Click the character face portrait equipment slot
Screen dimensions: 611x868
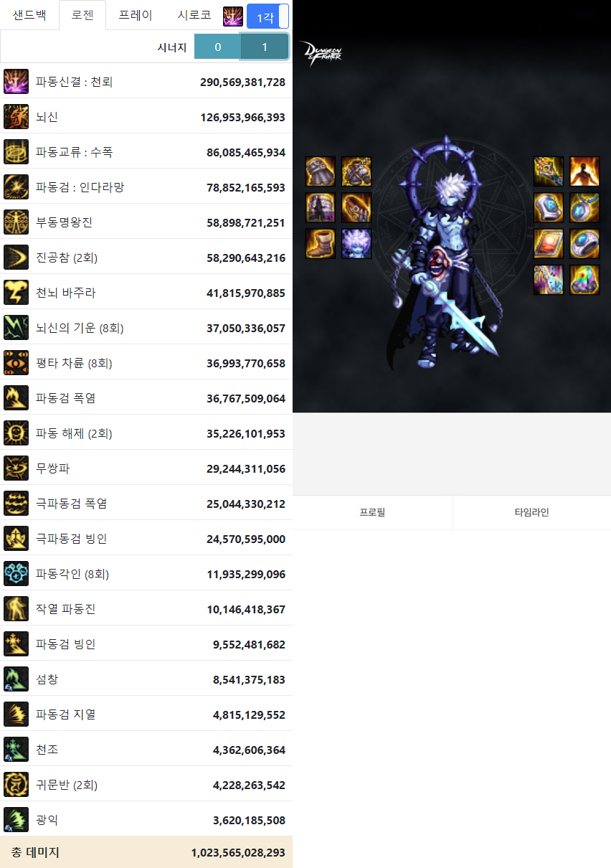(x=356, y=244)
